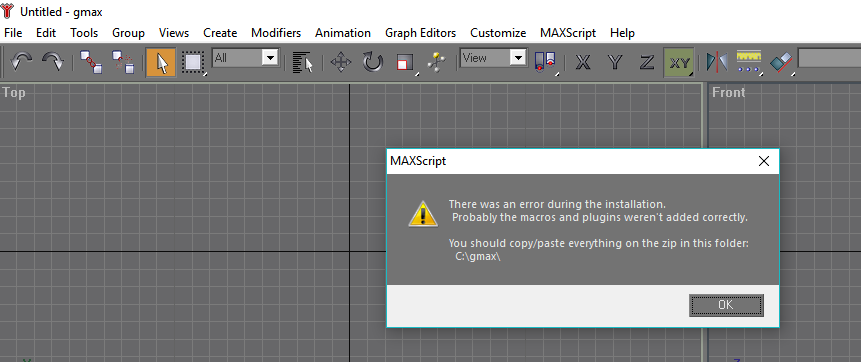Open the File menu
This screenshot has height=362, width=861.
pyautogui.click(x=13, y=33)
